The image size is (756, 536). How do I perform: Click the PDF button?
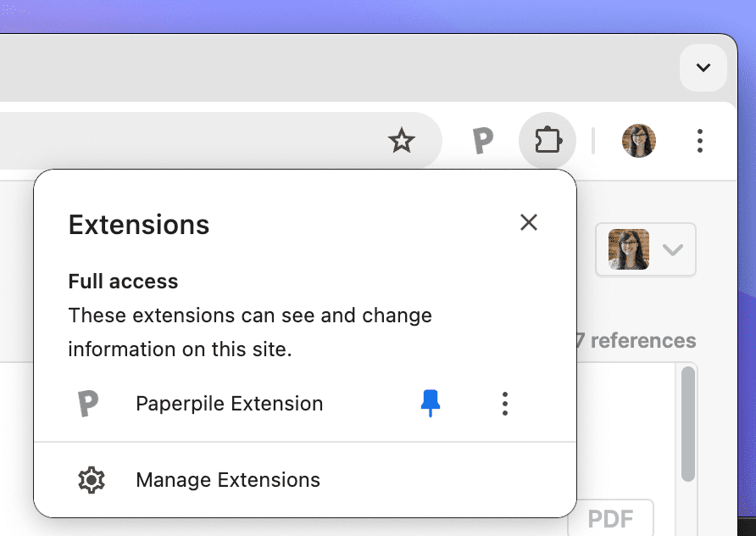pyautogui.click(x=622, y=517)
